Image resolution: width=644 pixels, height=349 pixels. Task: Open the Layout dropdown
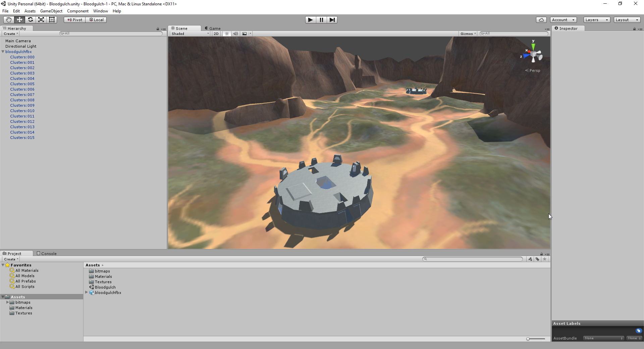pyautogui.click(x=627, y=20)
